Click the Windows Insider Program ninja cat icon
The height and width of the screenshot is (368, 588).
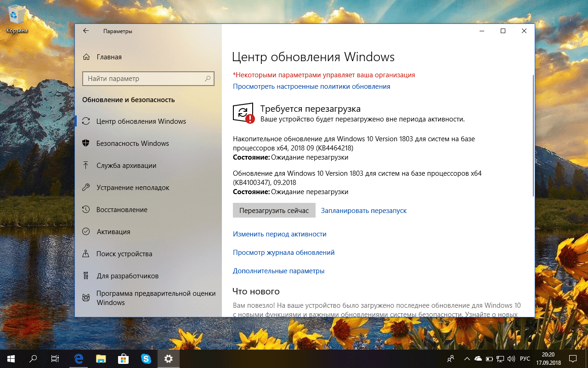pyautogui.click(x=87, y=298)
